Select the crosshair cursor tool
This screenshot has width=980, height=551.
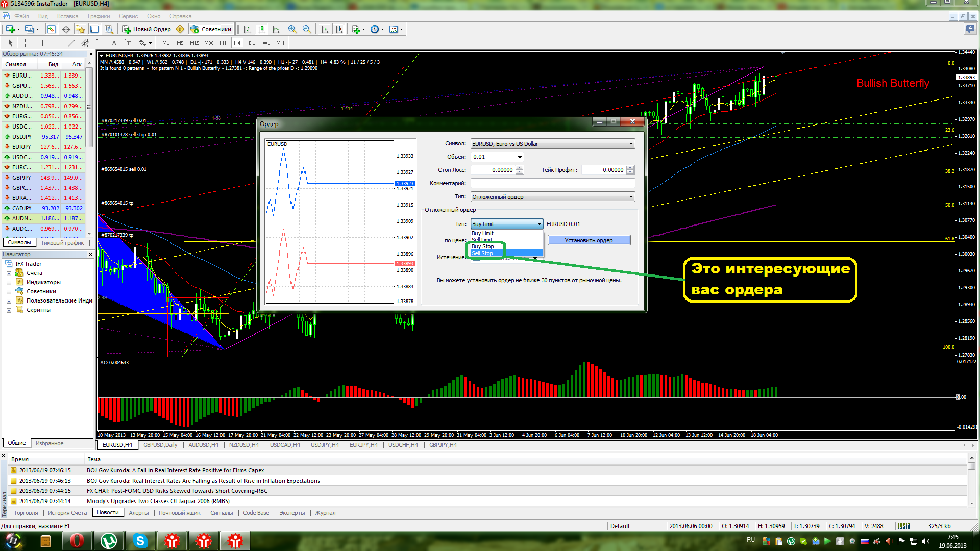(x=25, y=43)
